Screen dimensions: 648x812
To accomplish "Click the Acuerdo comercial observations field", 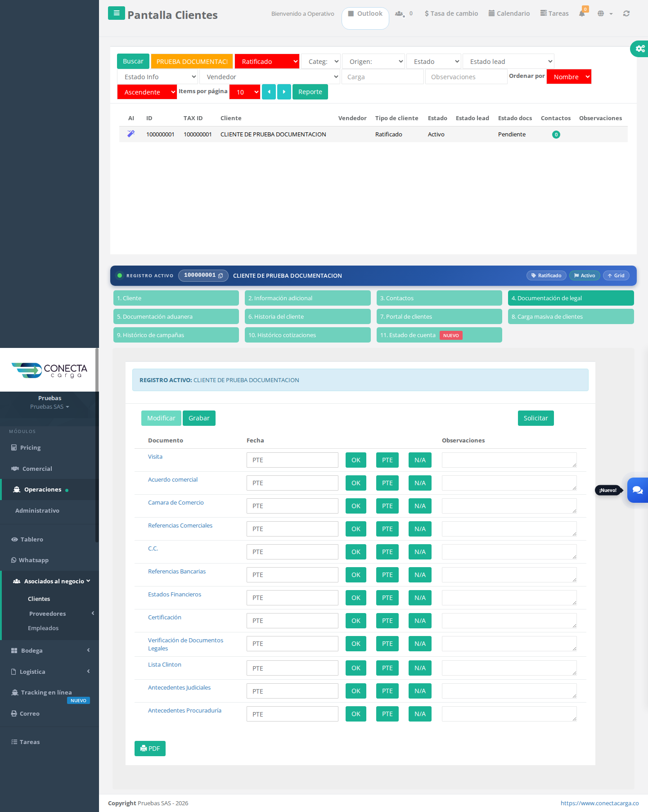I will 509,483.
